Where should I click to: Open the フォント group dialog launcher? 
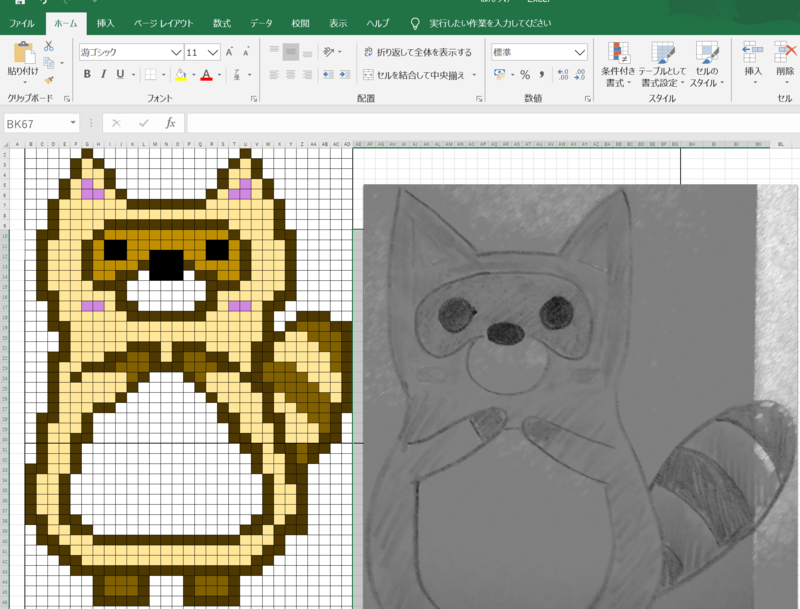254,99
